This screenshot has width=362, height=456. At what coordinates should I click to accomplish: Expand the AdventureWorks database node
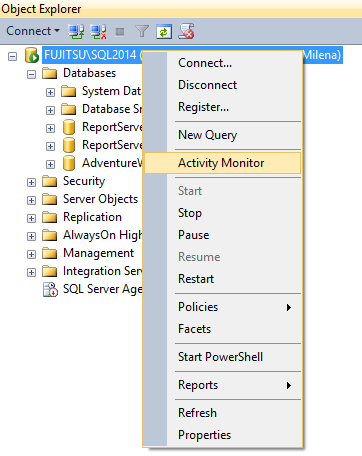click(x=50, y=164)
